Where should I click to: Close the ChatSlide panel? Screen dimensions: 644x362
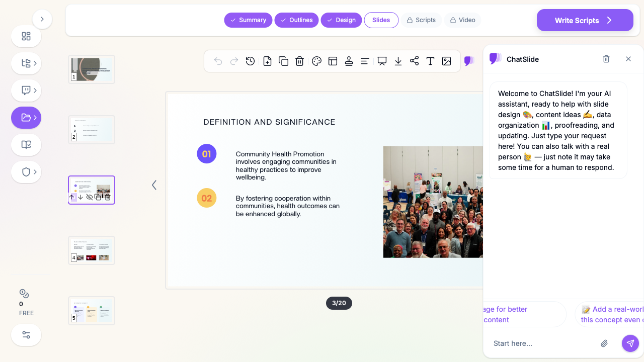pos(628,59)
